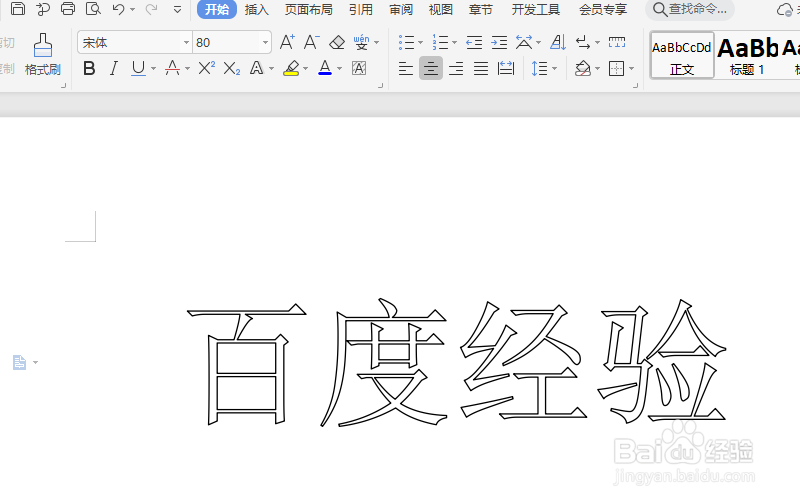
Task: Open Print Preview from quick access bar
Action: click(93, 8)
